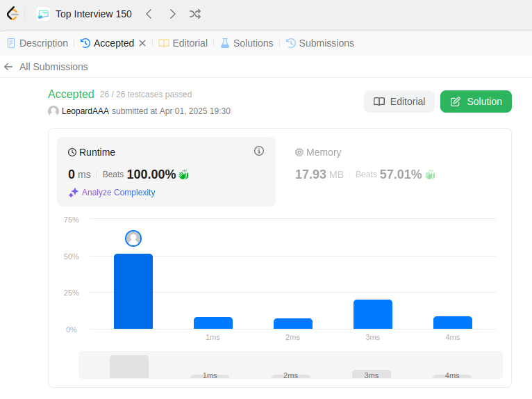Click the '57.01%' memory beats value
Screen dimensions: 532x399
coord(401,174)
